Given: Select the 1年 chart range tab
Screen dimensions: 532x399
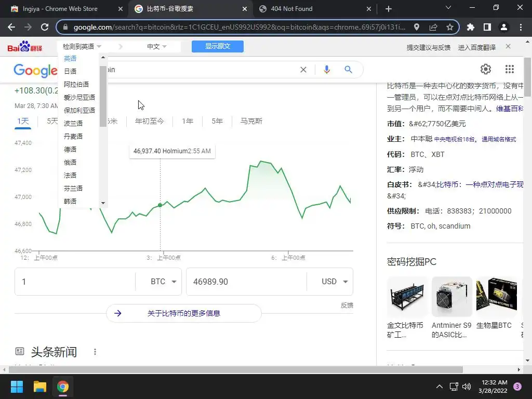Looking at the screenshot, I should click(x=187, y=121).
